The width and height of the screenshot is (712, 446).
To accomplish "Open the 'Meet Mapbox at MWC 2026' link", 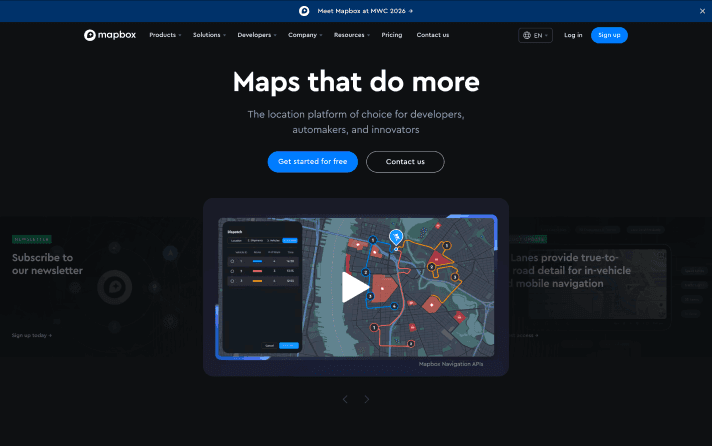I will (x=365, y=11).
